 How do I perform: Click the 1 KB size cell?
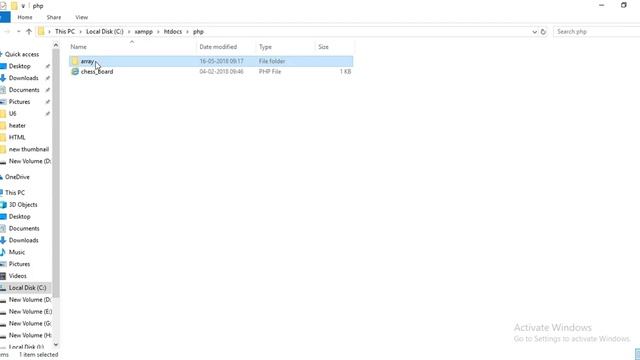tap(345, 71)
